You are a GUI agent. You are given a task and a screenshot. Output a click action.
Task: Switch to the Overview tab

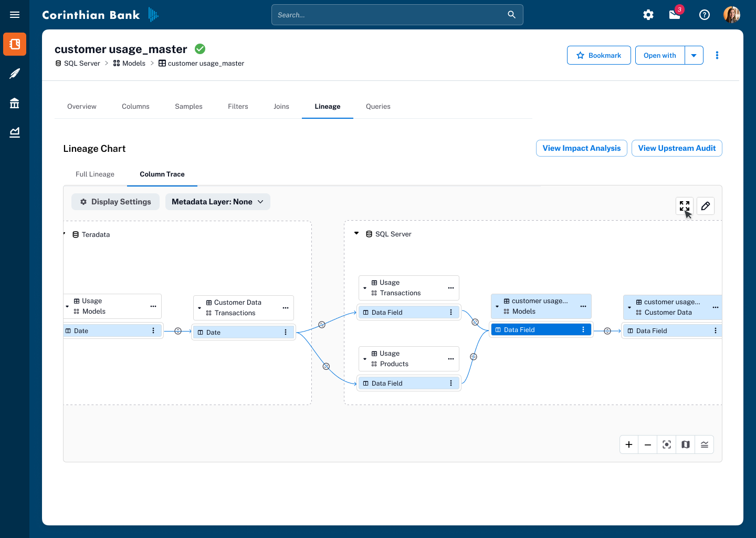(x=82, y=106)
